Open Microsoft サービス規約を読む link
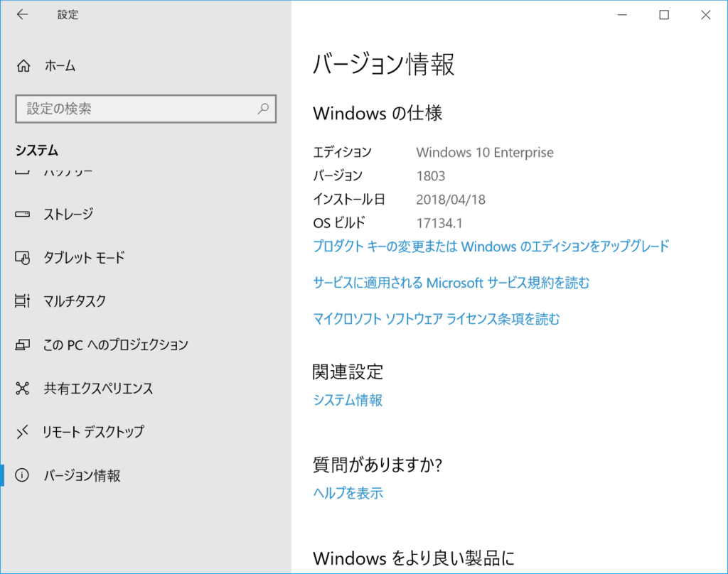This screenshot has width=728, height=574. pyautogui.click(x=451, y=283)
